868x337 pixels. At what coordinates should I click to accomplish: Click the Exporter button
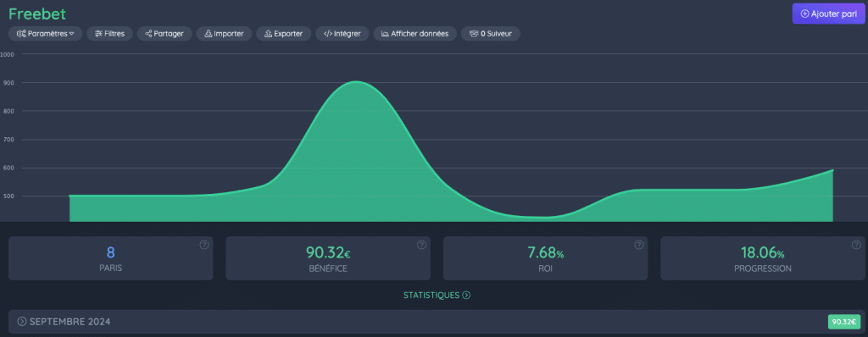[283, 34]
